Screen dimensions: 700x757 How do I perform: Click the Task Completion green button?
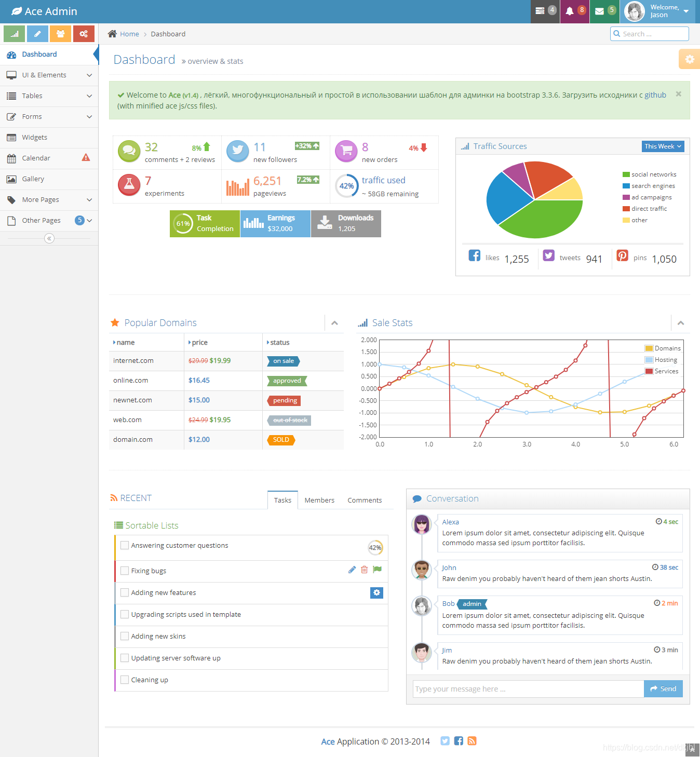tap(205, 224)
